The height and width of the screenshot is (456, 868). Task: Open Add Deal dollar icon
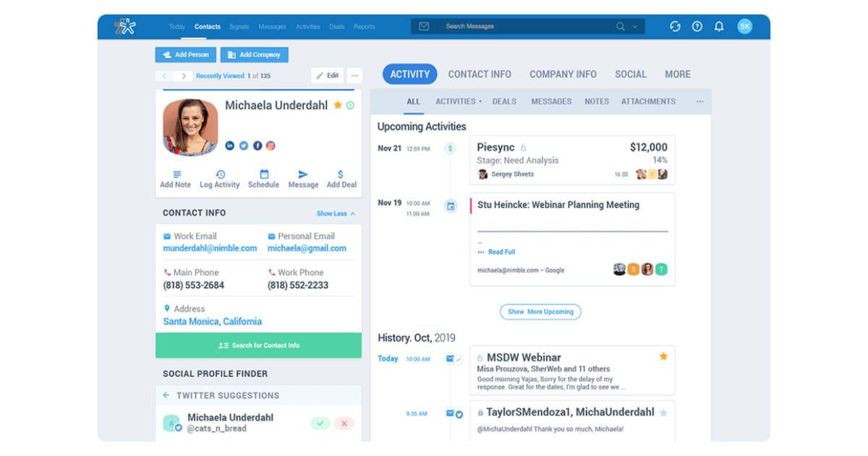tap(341, 174)
